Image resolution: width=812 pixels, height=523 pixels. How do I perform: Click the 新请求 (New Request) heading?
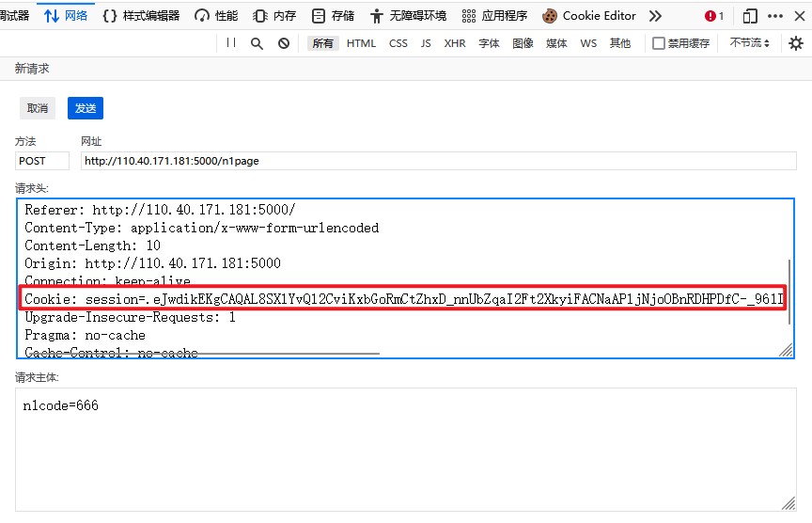(32, 69)
